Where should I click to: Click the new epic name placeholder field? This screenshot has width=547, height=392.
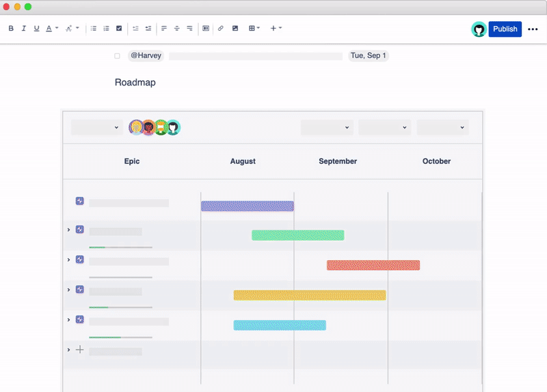[116, 352]
